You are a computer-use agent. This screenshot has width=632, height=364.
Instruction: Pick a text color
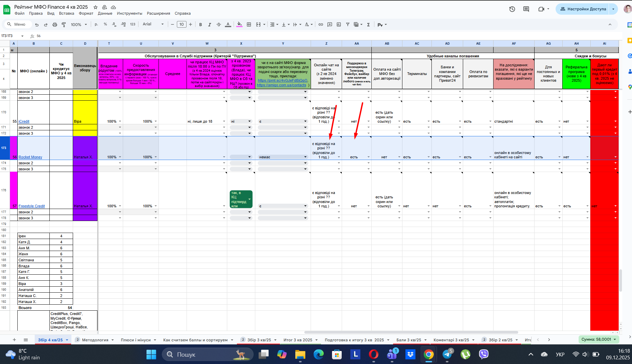click(228, 24)
